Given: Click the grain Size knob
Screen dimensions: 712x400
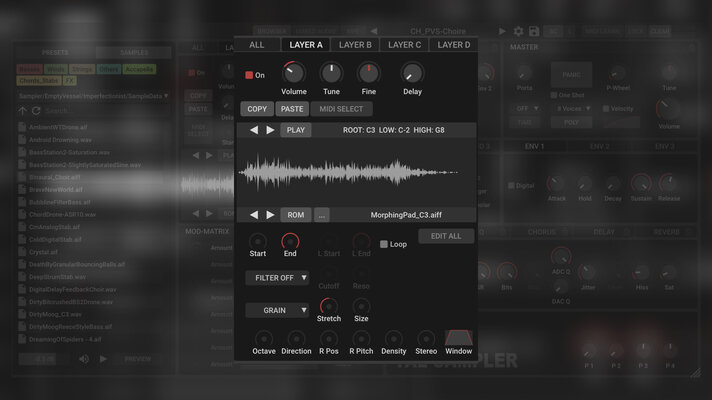Looking at the screenshot, I should tap(361, 306).
